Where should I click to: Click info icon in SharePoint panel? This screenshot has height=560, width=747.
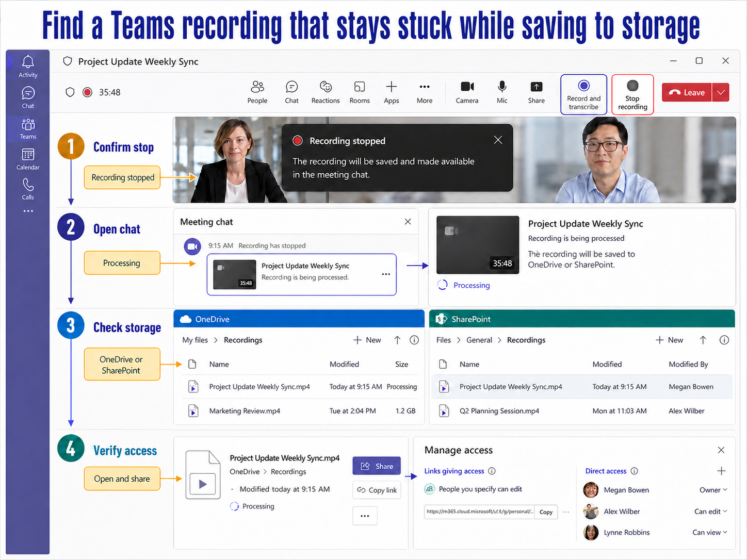click(x=724, y=340)
